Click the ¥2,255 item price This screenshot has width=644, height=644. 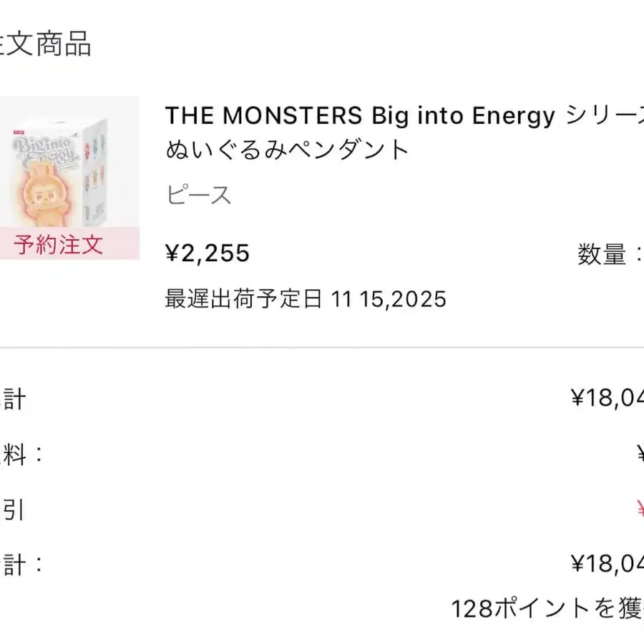[208, 253]
